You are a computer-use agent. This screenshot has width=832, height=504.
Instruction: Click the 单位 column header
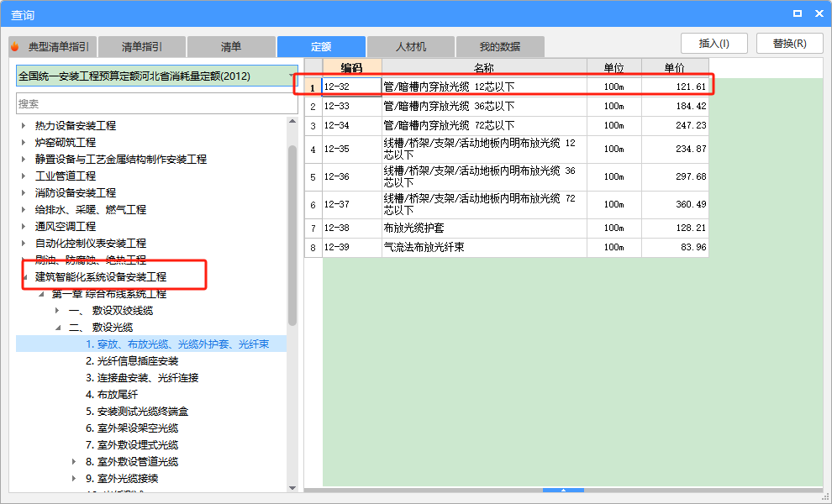point(614,68)
